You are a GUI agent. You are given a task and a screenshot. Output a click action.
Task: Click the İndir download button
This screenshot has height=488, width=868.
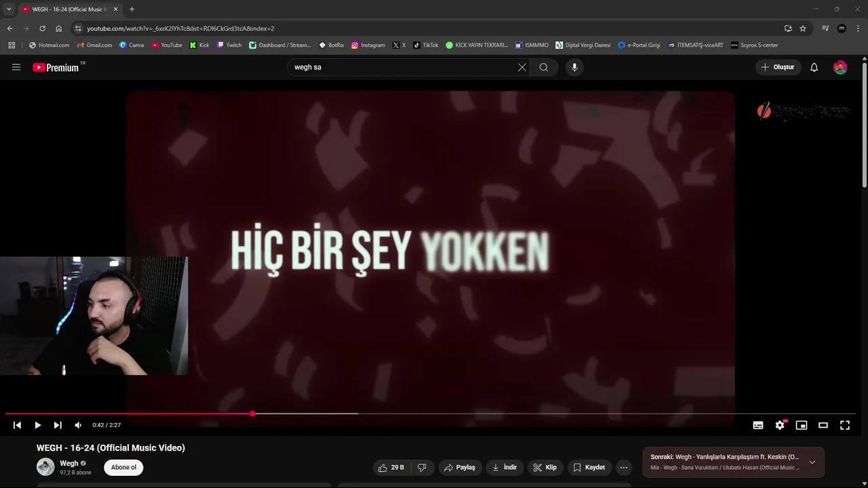[505, 467]
